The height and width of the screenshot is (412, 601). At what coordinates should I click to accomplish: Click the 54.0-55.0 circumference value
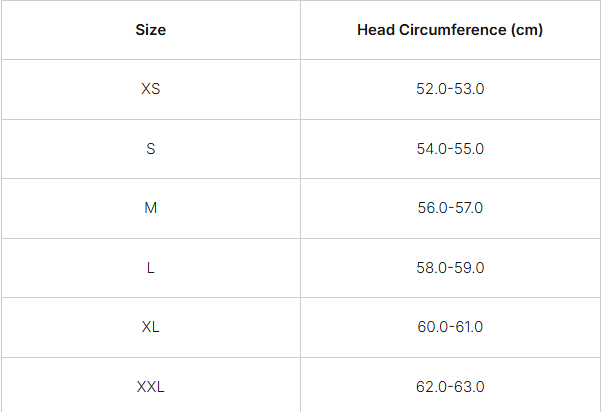point(450,149)
